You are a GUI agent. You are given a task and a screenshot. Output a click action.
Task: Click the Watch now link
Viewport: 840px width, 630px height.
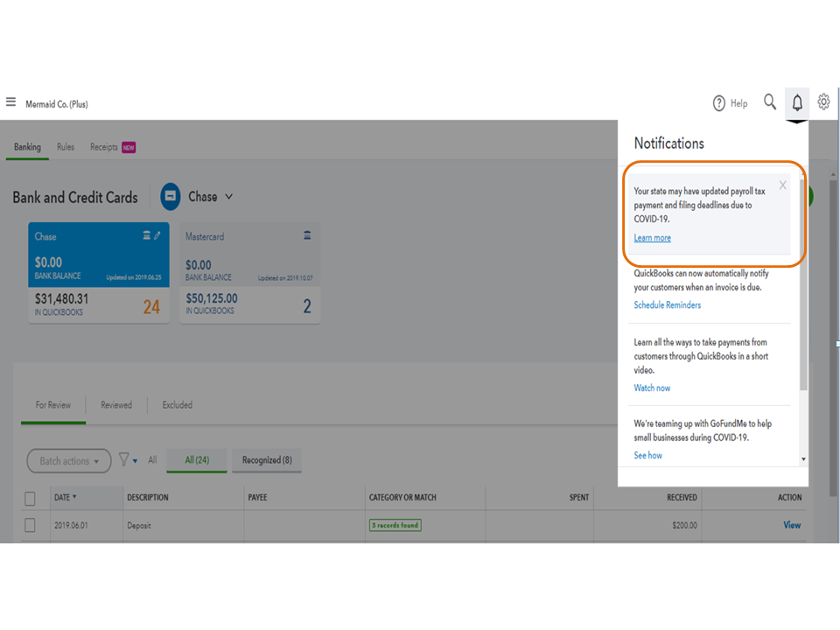coord(652,388)
